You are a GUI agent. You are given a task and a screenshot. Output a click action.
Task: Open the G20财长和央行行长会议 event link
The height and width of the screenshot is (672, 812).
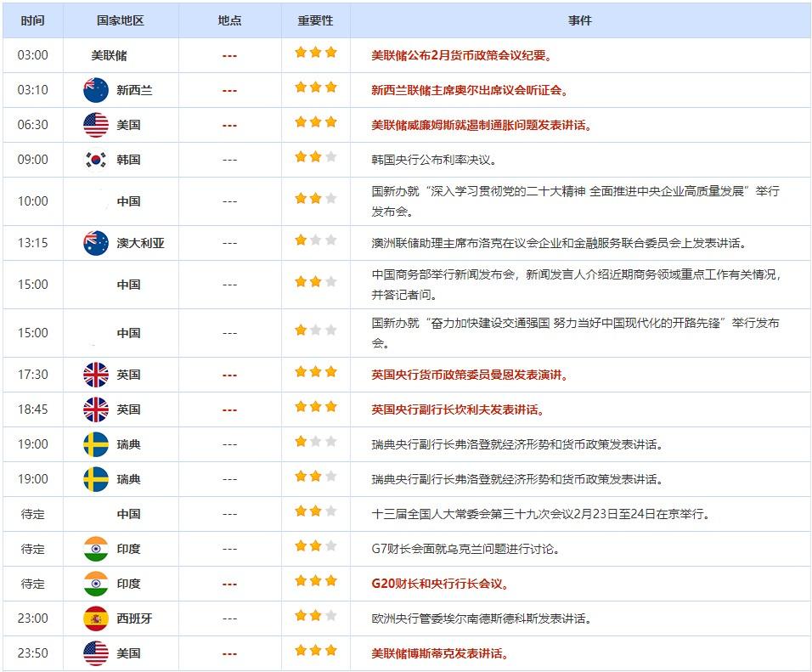click(x=440, y=584)
